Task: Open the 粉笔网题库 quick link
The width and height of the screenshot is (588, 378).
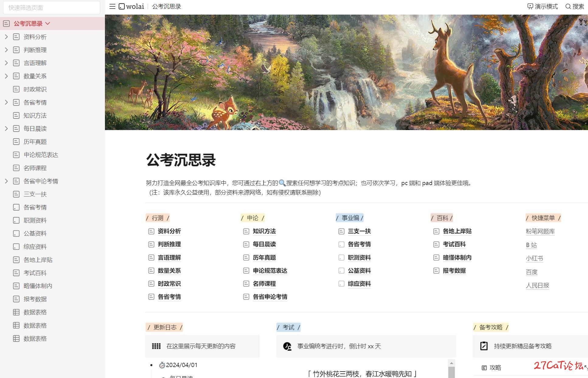Action: coord(540,232)
